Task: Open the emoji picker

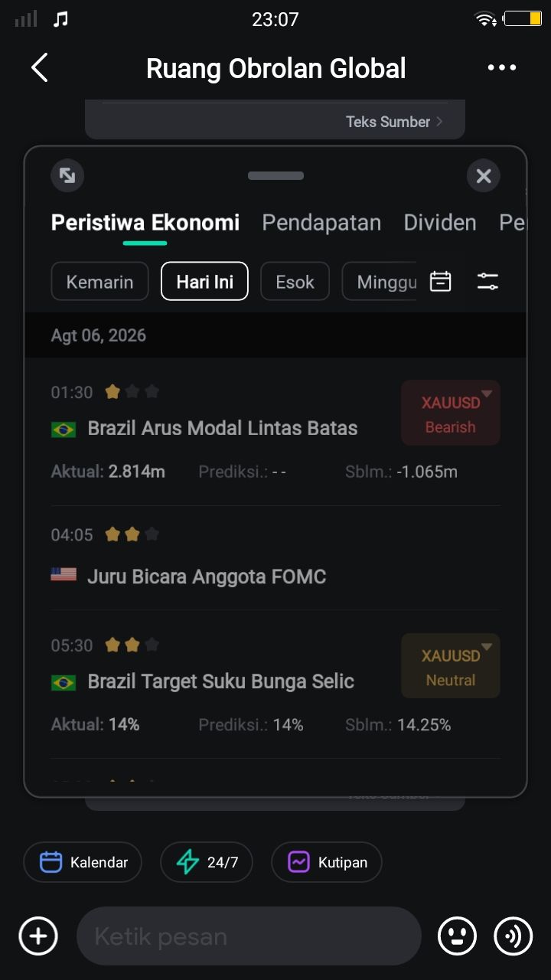Action: click(x=457, y=936)
